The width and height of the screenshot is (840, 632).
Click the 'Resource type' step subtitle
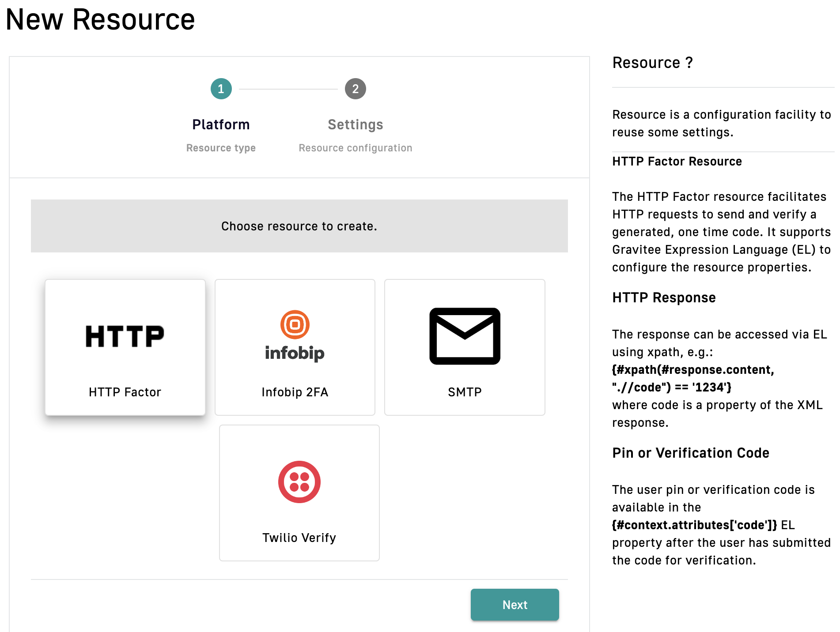point(221,148)
